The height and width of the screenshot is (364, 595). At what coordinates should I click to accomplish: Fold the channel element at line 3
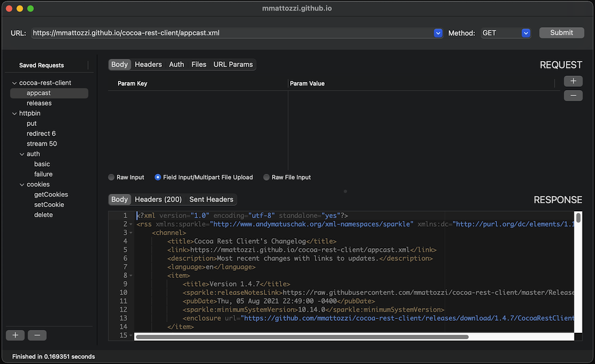(x=131, y=233)
